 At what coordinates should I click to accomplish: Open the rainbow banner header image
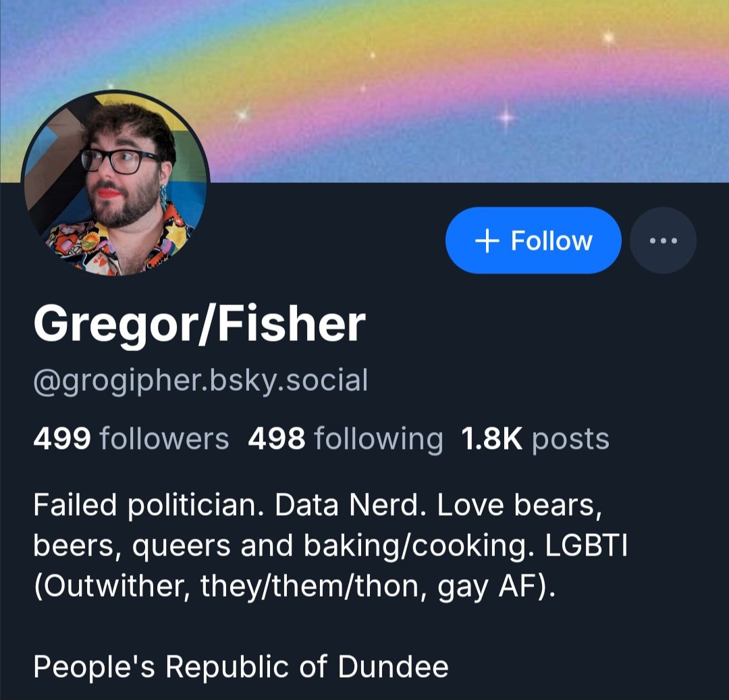click(x=364, y=91)
